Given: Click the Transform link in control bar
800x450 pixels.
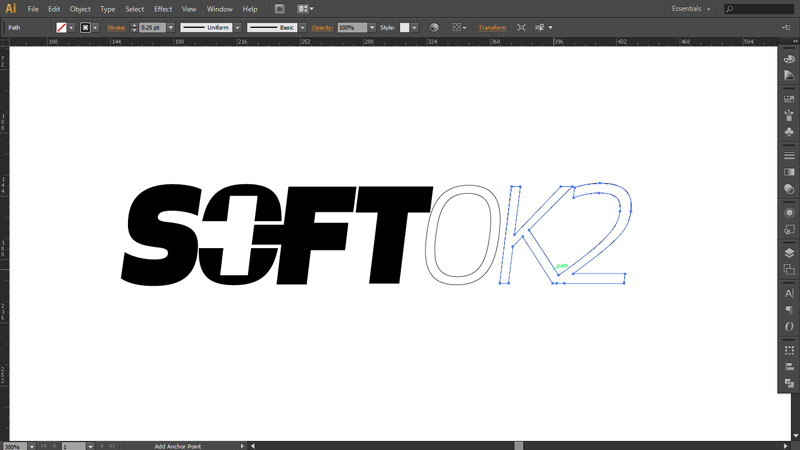Looking at the screenshot, I should [492, 28].
